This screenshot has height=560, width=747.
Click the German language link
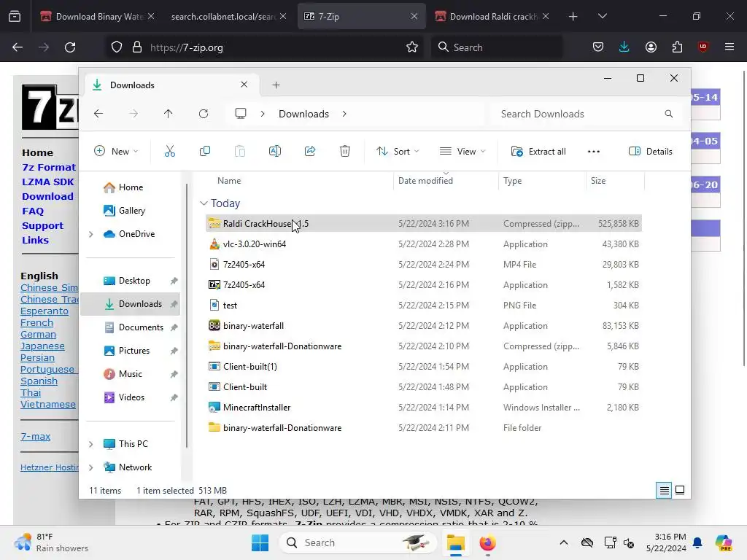coord(38,334)
